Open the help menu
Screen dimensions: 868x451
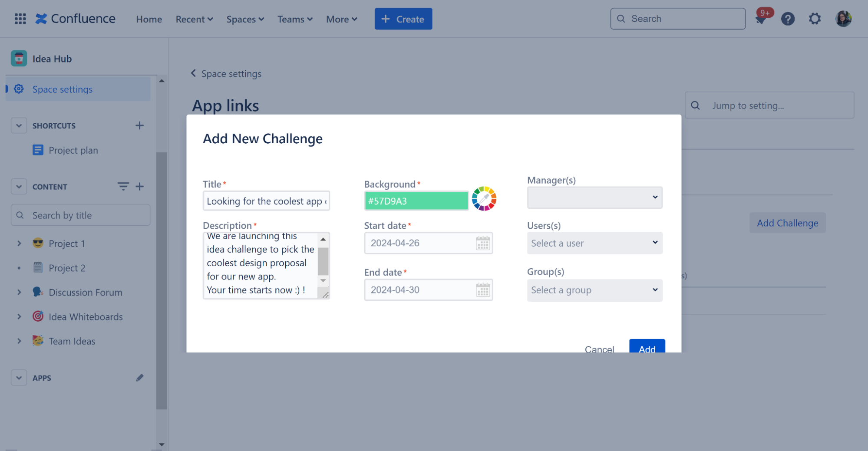(788, 19)
